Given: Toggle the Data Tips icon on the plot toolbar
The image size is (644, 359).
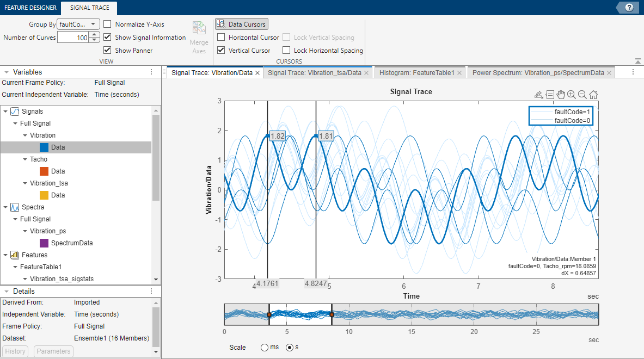Looking at the screenshot, I should click(550, 95).
